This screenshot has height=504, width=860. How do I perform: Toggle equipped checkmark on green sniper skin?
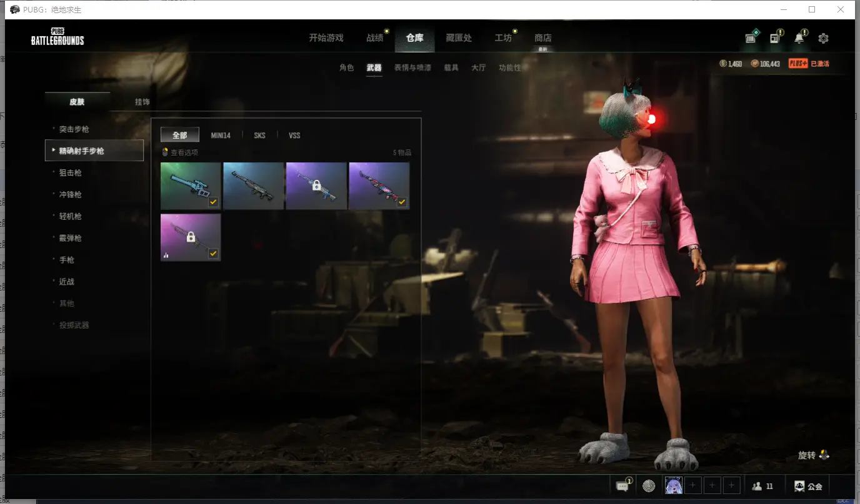click(x=213, y=202)
